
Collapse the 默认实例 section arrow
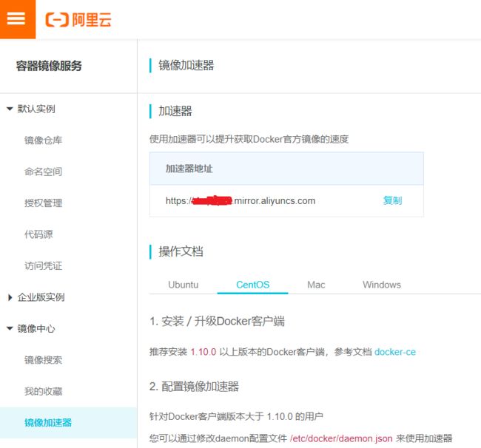pos(10,109)
